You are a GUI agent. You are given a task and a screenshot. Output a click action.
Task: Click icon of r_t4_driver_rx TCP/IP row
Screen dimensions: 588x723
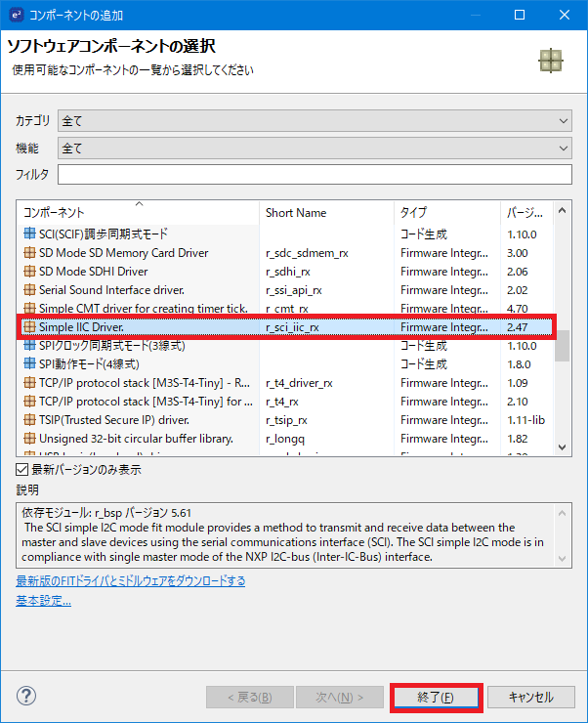point(29,383)
